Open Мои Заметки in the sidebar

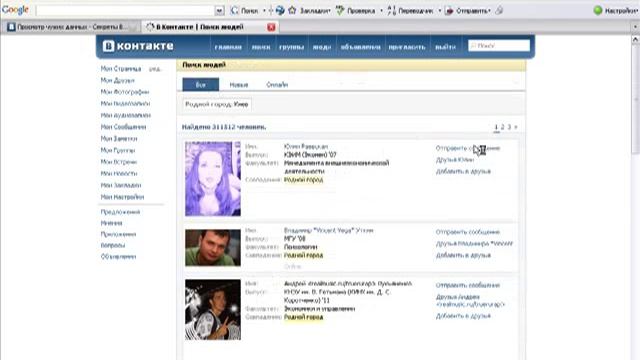(x=119, y=139)
